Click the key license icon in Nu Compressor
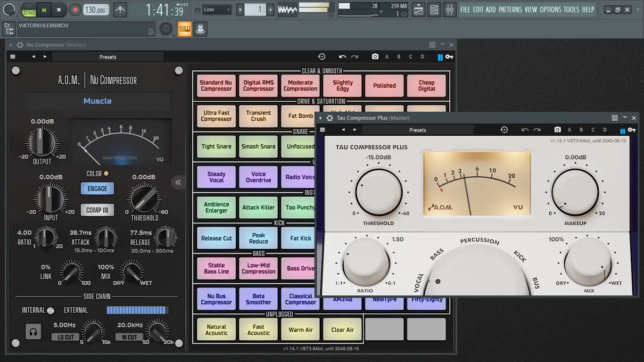The image size is (644, 362). point(449,57)
